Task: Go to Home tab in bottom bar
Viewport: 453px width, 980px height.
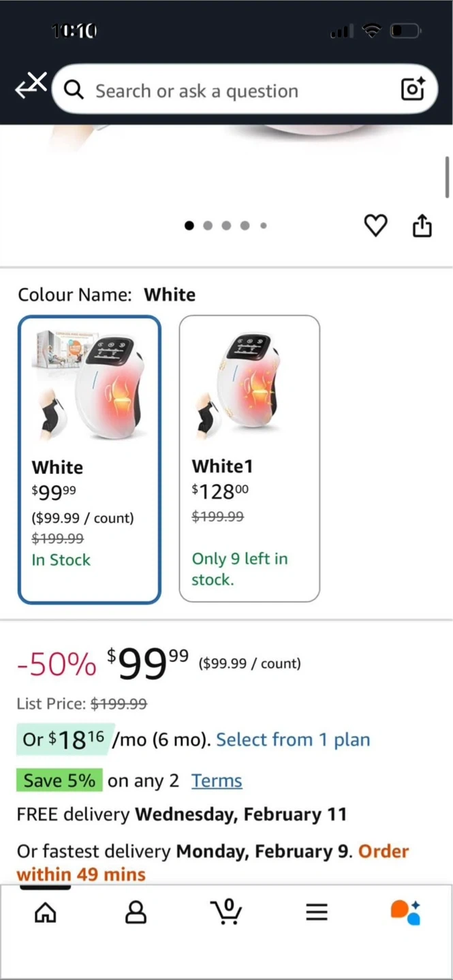Action: pos(46,912)
